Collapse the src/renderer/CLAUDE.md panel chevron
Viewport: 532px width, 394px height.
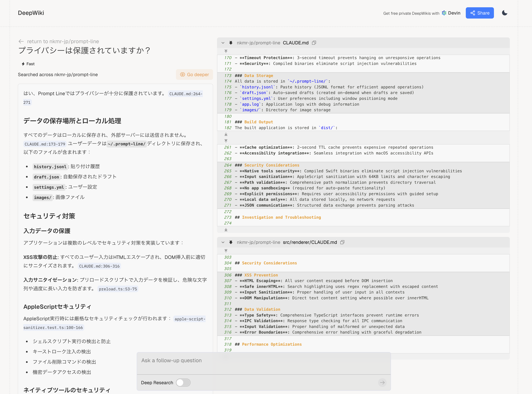[x=223, y=242]
